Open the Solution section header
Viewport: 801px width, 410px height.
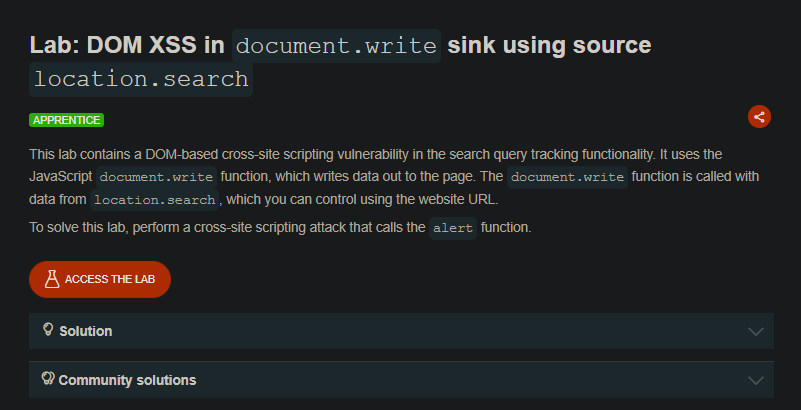coord(401,331)
